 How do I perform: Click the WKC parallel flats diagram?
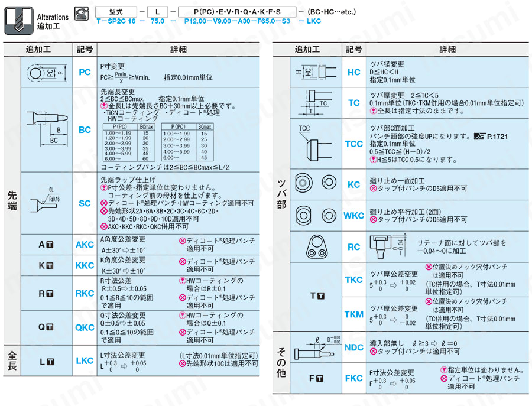(316, 215)
